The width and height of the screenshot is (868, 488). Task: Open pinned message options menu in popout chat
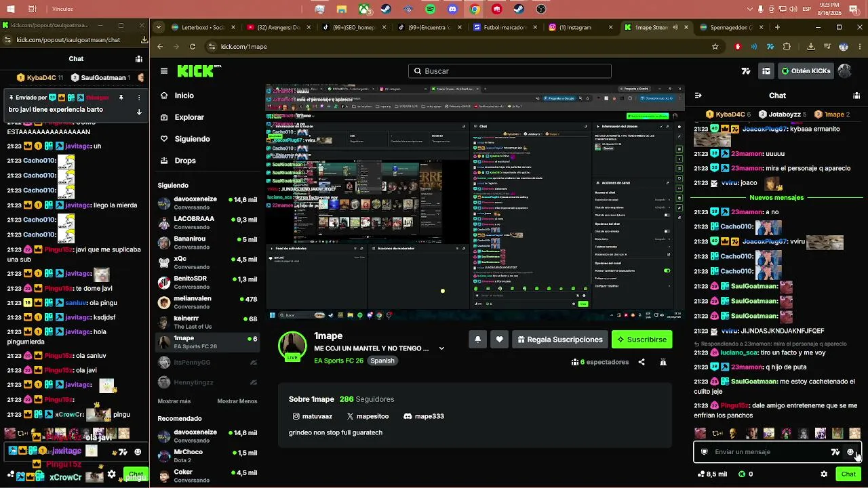[139, 98]
